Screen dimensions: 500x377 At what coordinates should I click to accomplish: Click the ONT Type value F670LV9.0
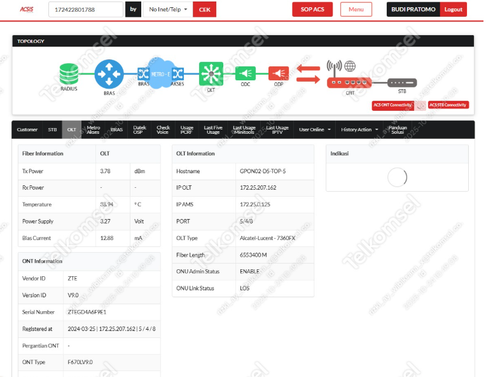tap(80, 362)
